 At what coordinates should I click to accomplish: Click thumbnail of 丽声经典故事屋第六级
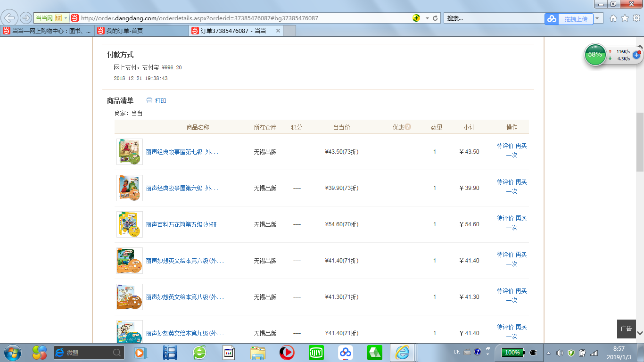130,188
